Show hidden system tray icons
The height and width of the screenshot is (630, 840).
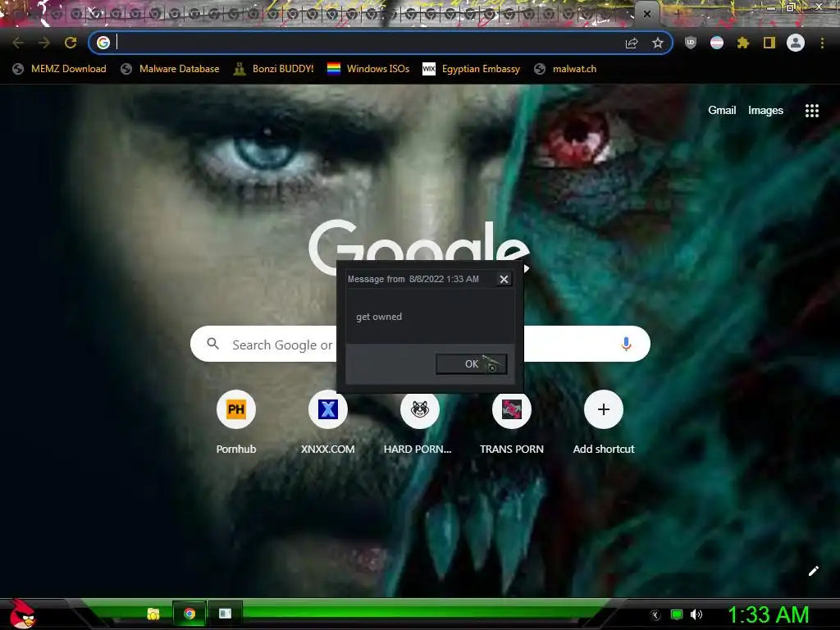pos(655,615)
